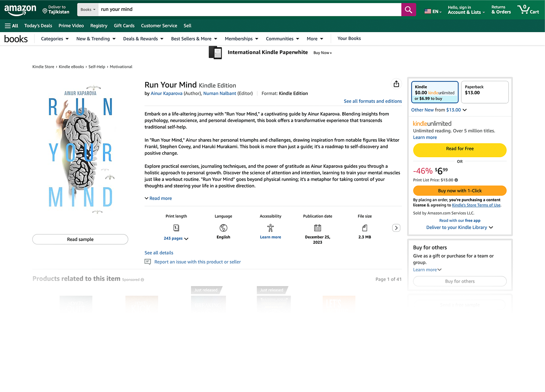Click the kindleunlimited logo

click(x=432, y=124)
